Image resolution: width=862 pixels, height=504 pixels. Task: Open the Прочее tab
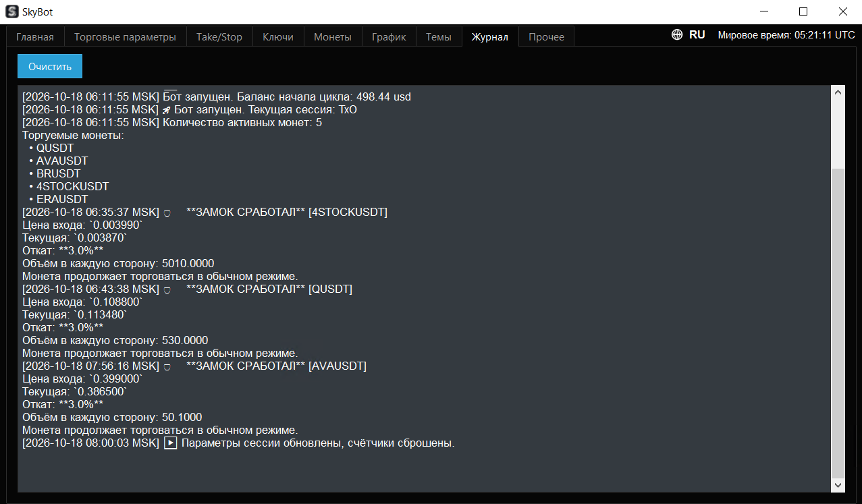547,37
